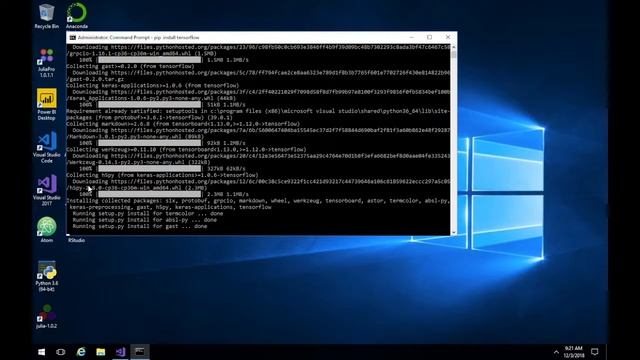Select the RStudio desktop label
This screenshot has height=360, width=640.
[x=76, y=240]
